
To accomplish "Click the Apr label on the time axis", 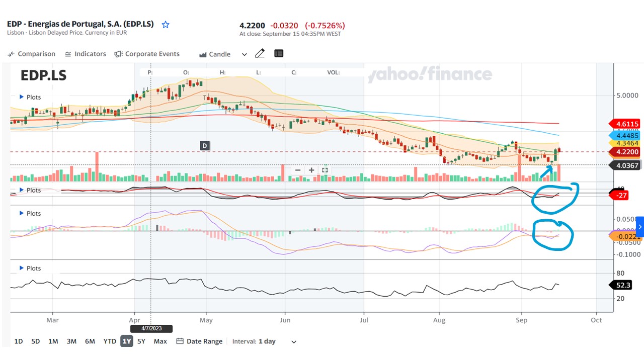I will point(134,320).
